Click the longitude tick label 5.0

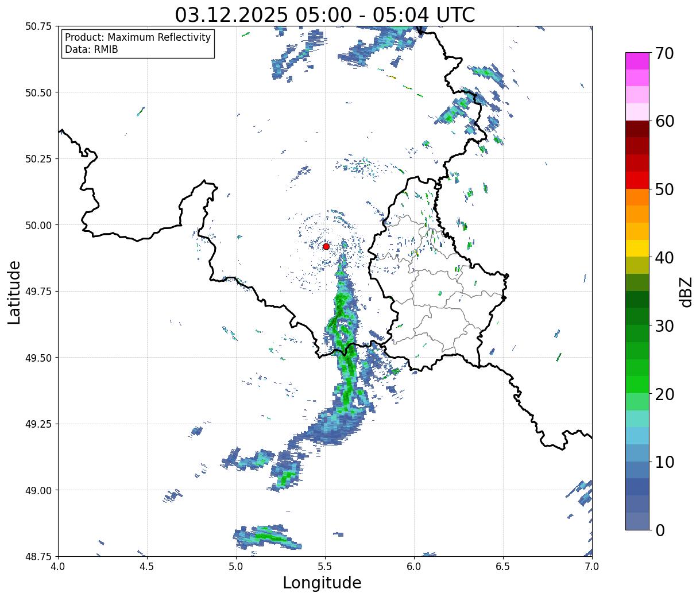(x=236, y=566)
